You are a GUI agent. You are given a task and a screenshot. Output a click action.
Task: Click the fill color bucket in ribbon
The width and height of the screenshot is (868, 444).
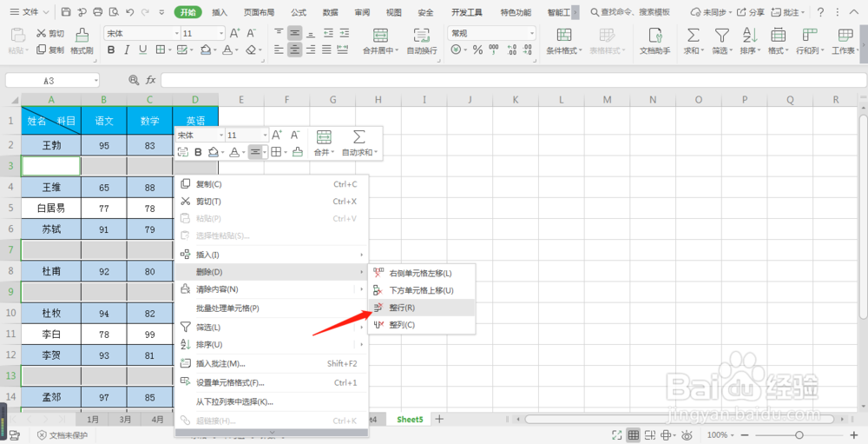[x=206, y=50]
